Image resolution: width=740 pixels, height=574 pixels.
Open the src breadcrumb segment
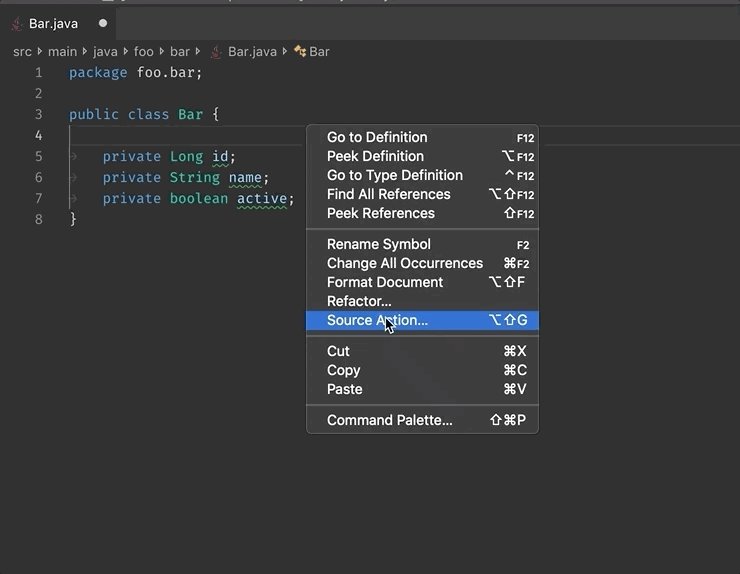tap(22, 51)
